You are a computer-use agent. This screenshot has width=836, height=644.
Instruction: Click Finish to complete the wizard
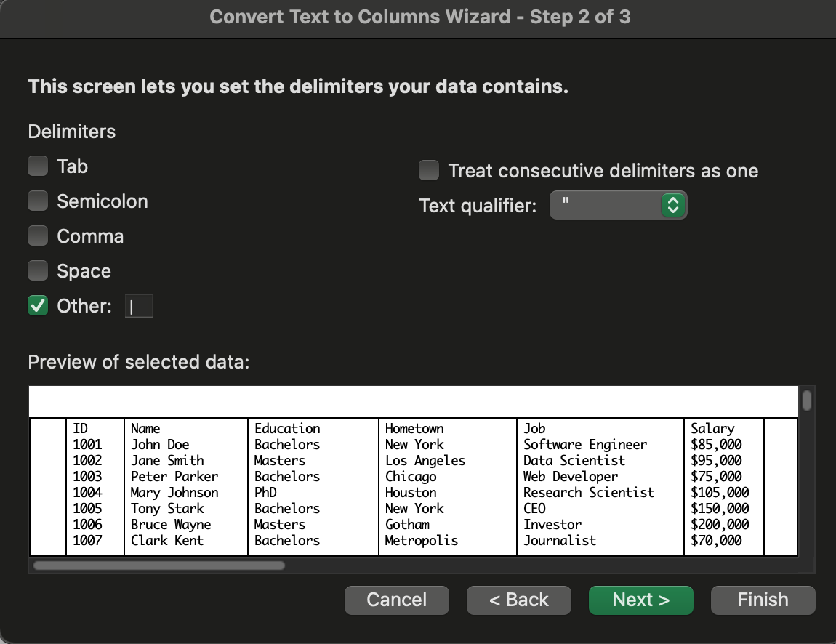[763, 600]
